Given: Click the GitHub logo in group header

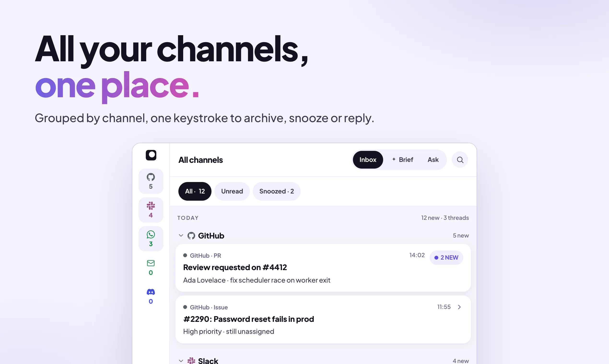Looking at the screenshot, I should point(191,236).
